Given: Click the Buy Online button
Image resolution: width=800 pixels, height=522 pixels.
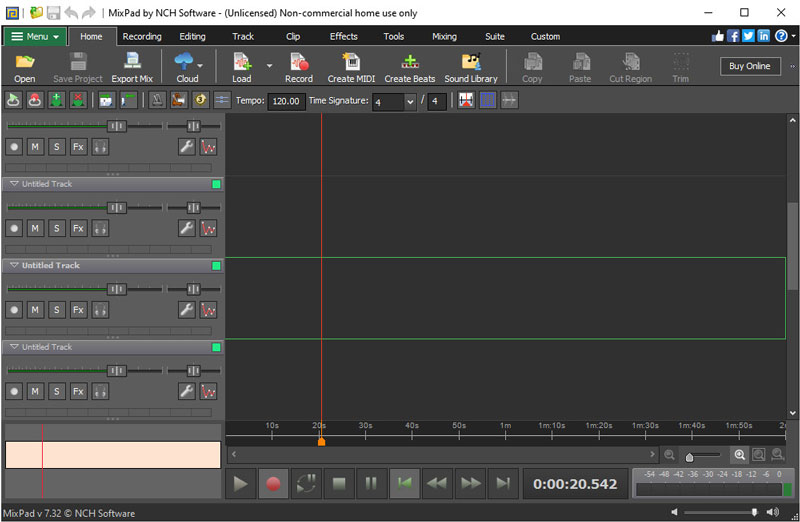Looking at the screenshot, I should [750, 66].
